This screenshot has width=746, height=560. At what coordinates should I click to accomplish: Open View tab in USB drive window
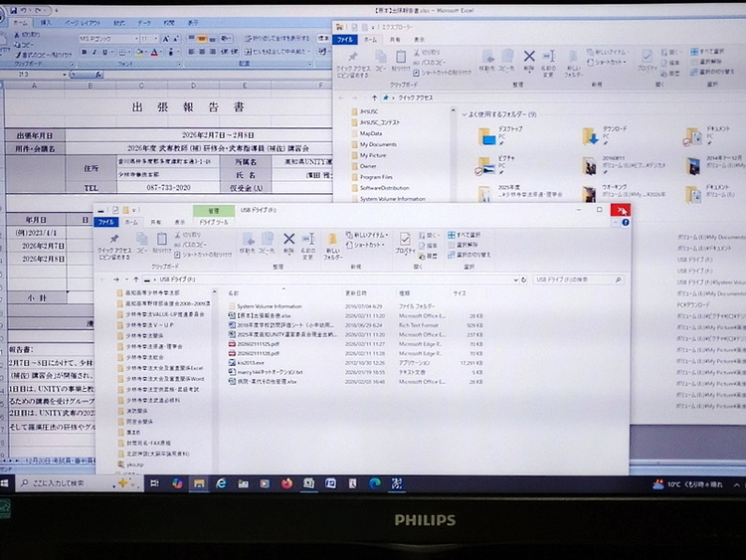pos(179,222)
